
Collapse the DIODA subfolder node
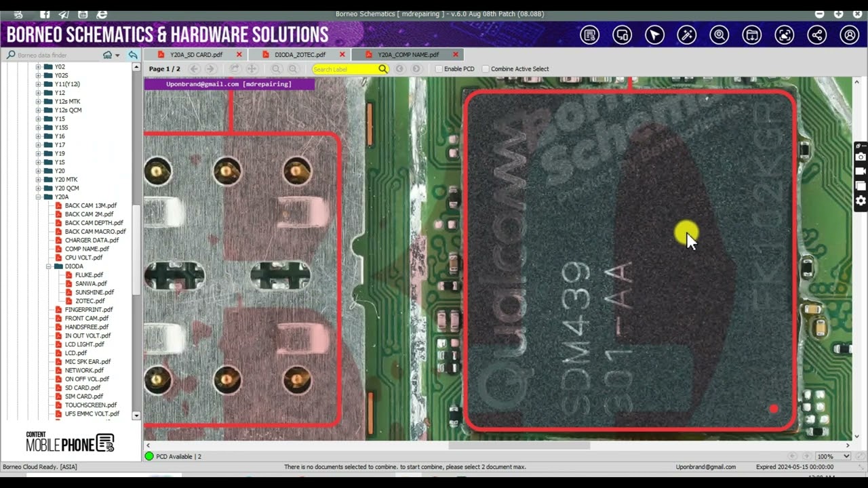tap(49, 266)
